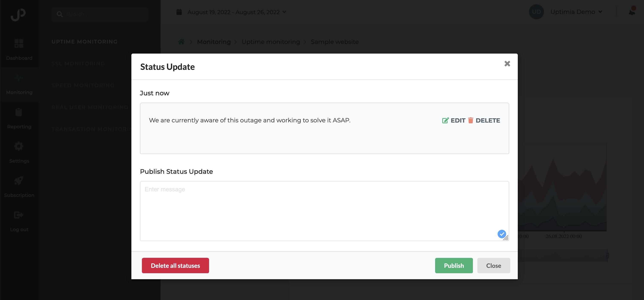Open the notification bell
Screen dimensions: 644x300
632,12
